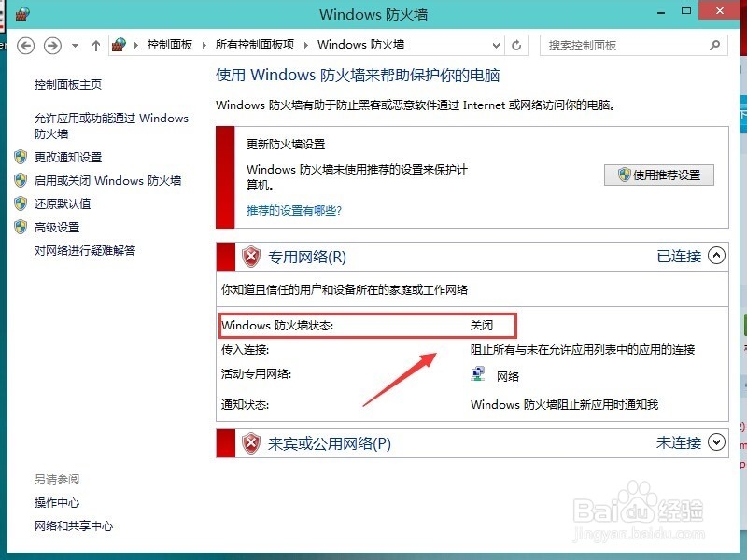This screenshot has height=560, width=747.
Task: Click the search magnifier icon in the search box
Action: [714, 45]
